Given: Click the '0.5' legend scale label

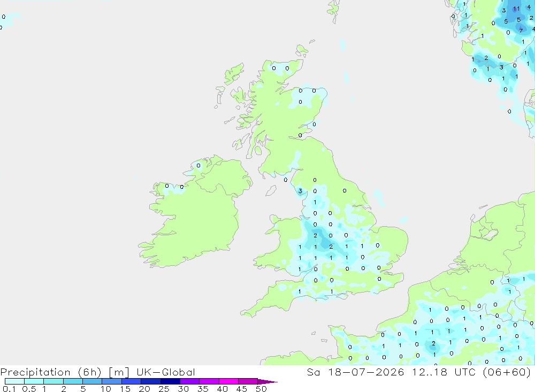Looking at the screenshot, I should [29, 389].
